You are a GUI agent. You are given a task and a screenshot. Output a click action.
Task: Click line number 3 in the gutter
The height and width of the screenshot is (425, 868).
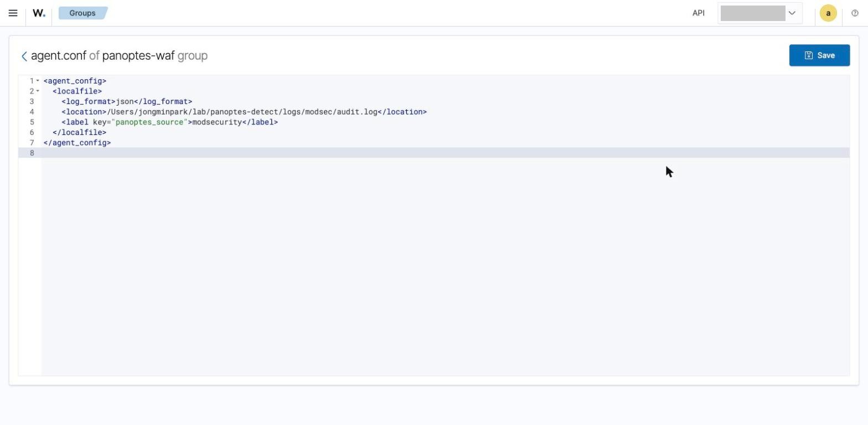coord(32,102)
